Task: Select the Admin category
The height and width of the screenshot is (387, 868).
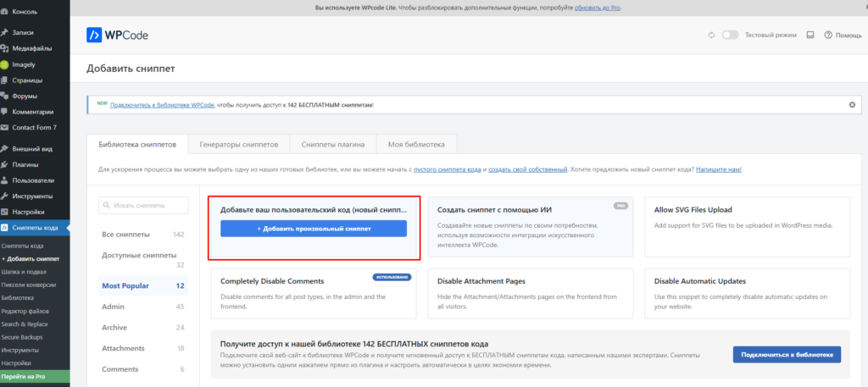Action: pos(143,307)
